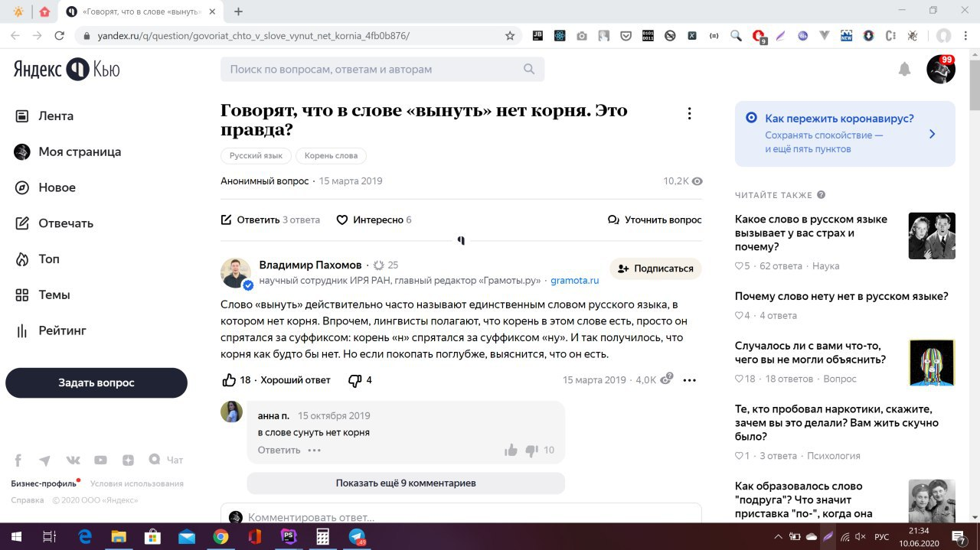Go to Лента in the sidebar
Screen dimensions: 980x550
point(56,116)
